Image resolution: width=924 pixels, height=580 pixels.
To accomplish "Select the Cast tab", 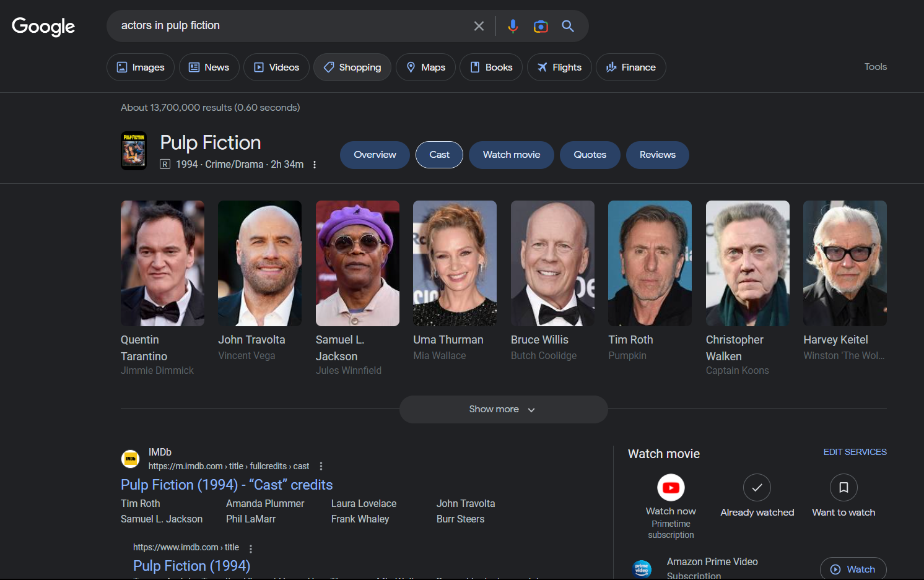I will pos(439,155).
